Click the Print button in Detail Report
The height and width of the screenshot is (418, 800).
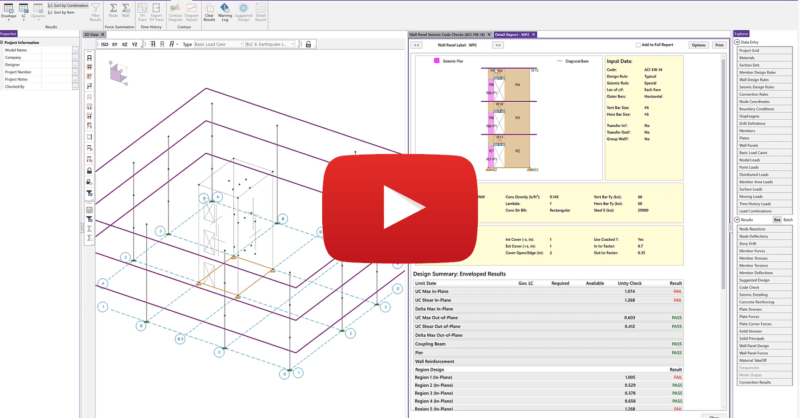pos(718,45)
